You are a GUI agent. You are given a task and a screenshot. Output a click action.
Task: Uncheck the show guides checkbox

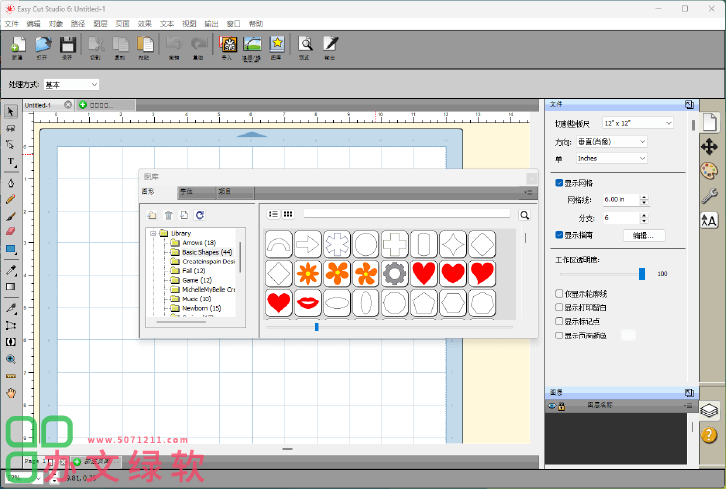[x=559, y=235]
